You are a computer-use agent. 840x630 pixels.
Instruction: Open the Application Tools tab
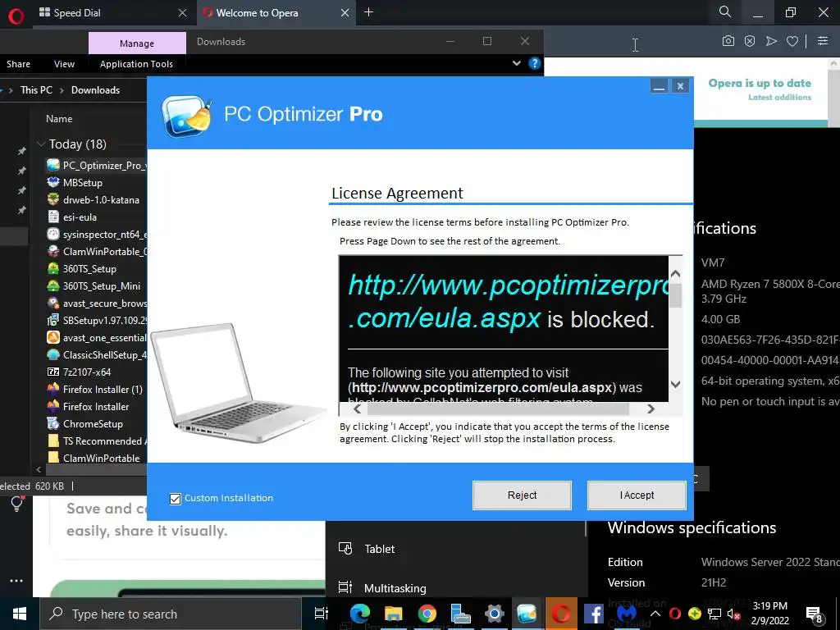[136, 64]
